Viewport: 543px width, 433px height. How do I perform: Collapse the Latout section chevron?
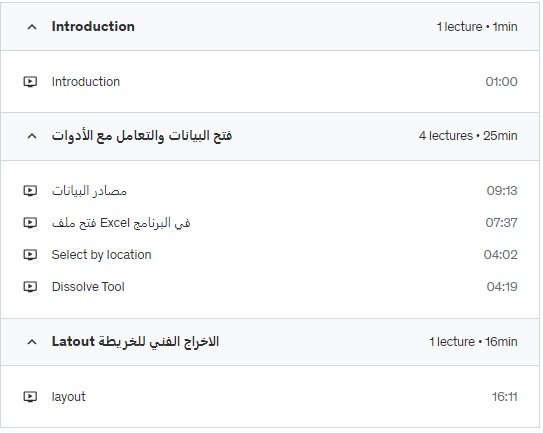(32, 343)
